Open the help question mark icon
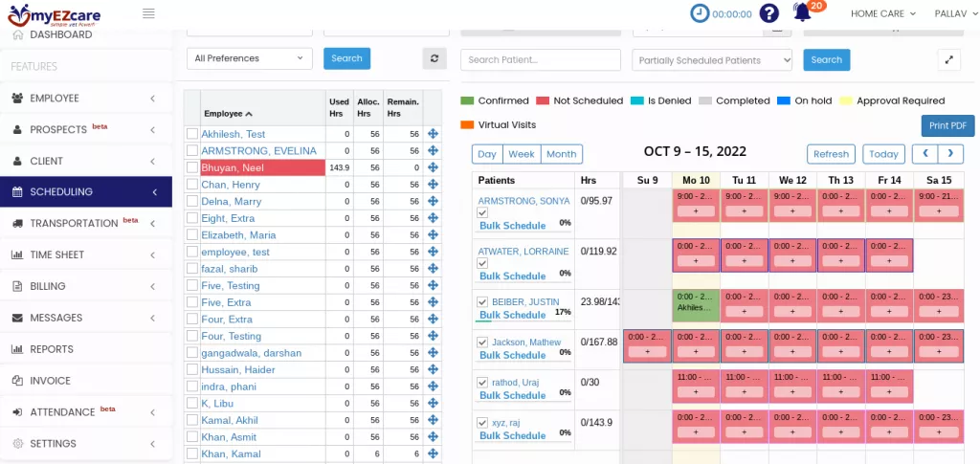 tap(768, 13)
